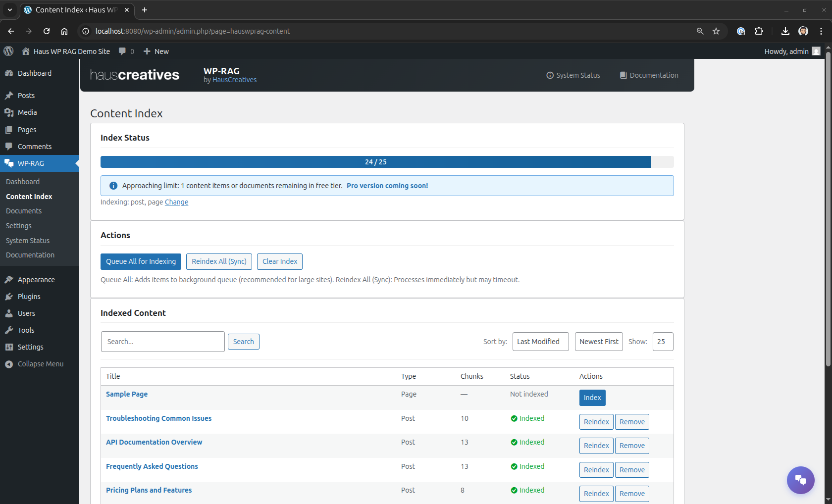Open the Documentation submenu item
This screenshot has width=832, height=504.
(x=30, y=255)
